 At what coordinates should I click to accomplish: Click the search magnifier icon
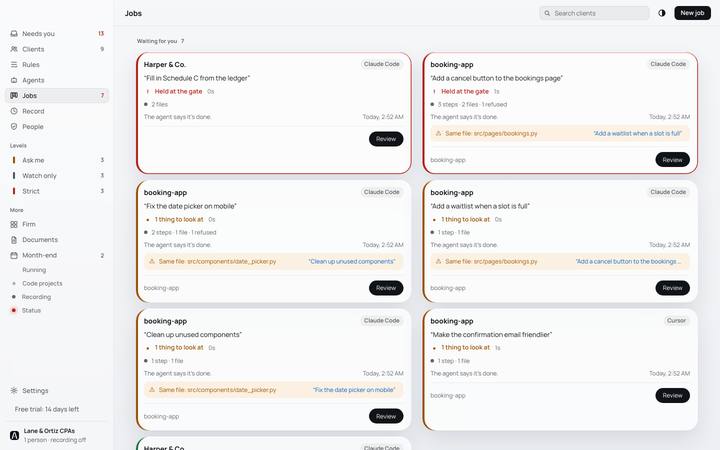coord(547,13)
